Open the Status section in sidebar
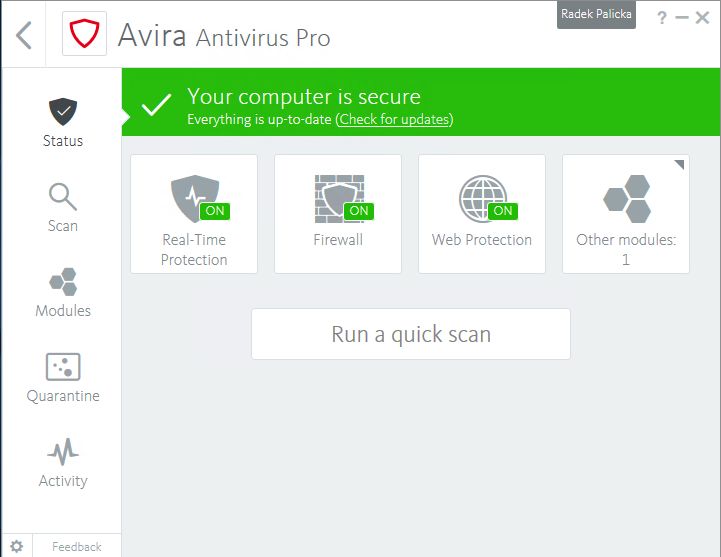 click(63, 122)
